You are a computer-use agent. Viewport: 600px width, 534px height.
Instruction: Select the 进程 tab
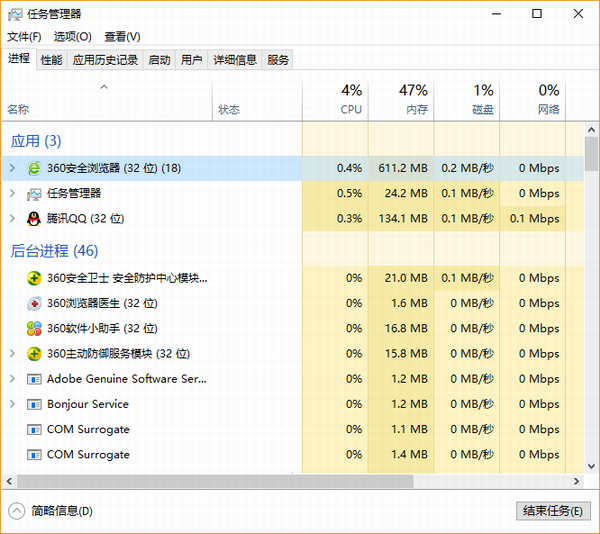click(x=19, y=59)
